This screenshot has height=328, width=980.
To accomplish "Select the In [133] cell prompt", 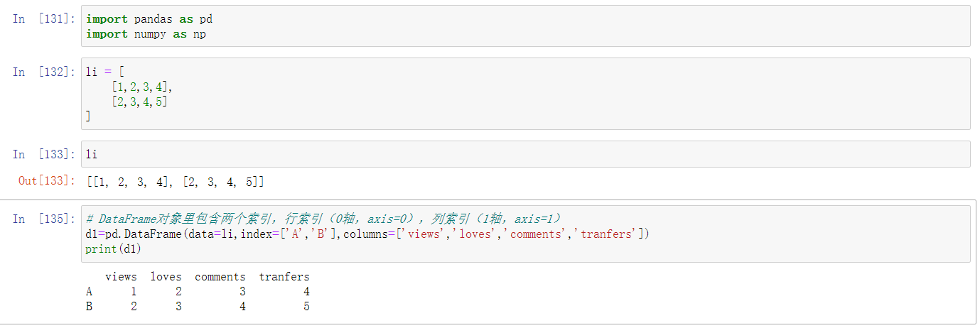I will tap(43, 154).
